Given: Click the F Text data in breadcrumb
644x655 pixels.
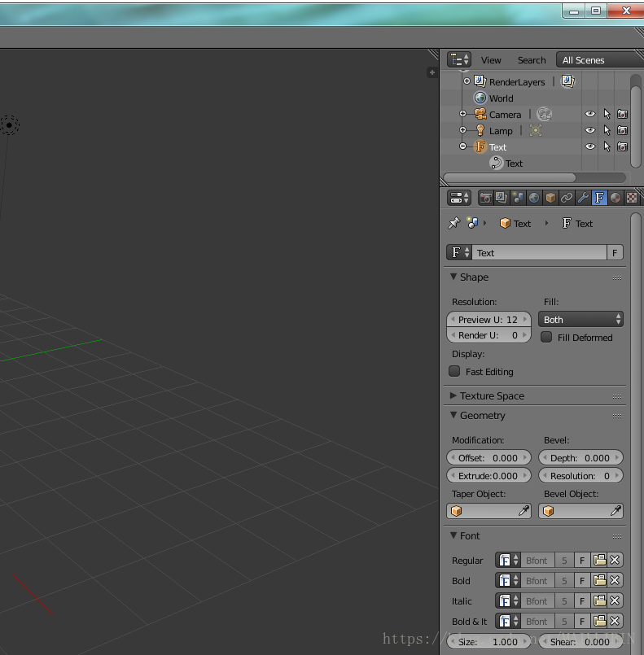Looking at the screenshot, I should [x=577, y=224].
